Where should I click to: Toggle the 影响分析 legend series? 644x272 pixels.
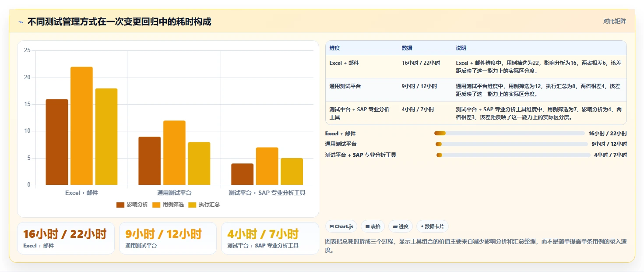(132, 205)
